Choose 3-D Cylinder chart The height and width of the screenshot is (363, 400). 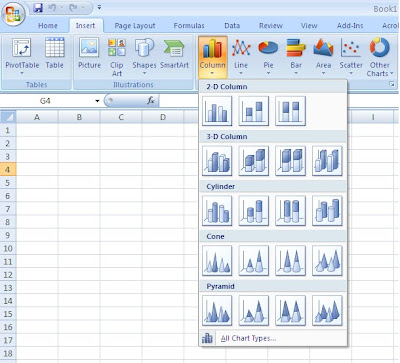pyautogui.click(x=327, y=211)
